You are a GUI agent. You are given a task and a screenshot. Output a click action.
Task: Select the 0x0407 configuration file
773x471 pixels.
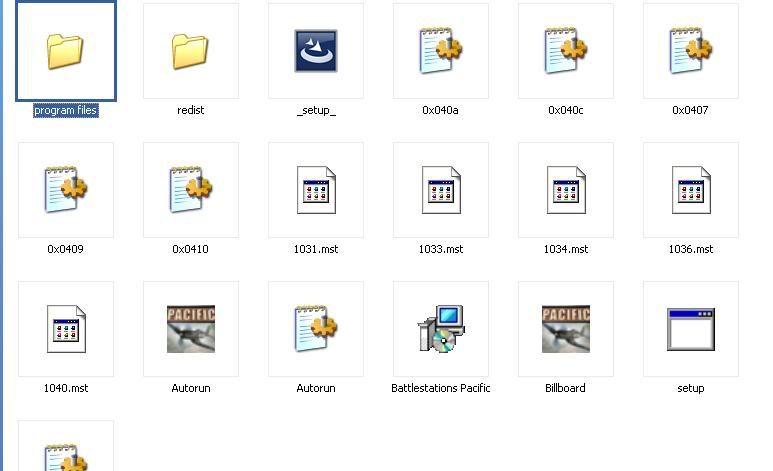tap(690, 50)
